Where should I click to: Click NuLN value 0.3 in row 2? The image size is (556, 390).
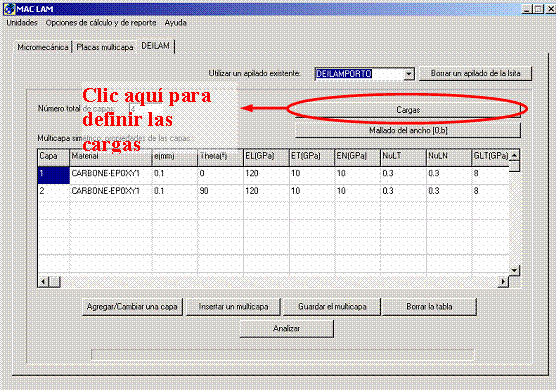(x=449, y=192)
